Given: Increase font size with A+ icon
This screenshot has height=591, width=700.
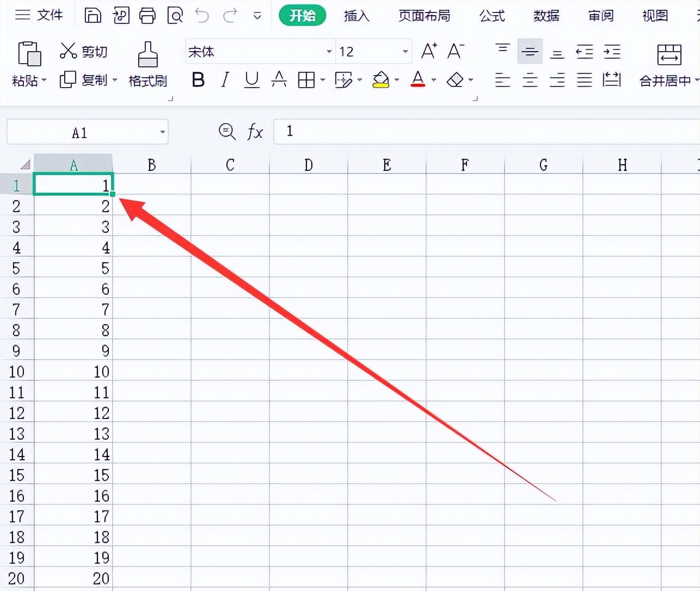Looking at the screenshot, I should (x=429, y=51).
